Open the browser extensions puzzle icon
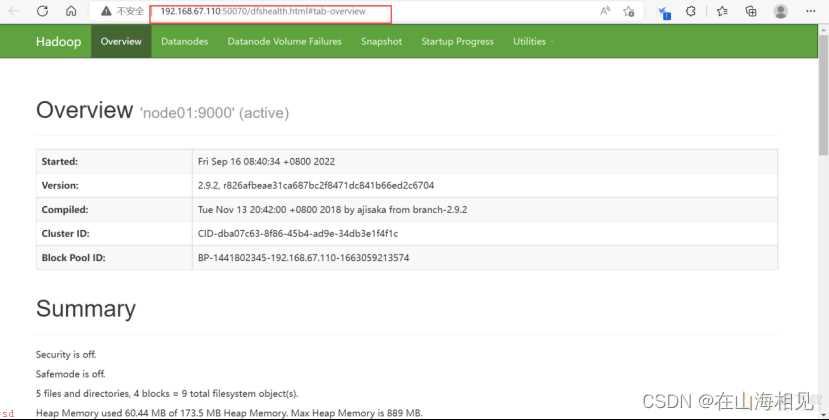 (690, 11)
